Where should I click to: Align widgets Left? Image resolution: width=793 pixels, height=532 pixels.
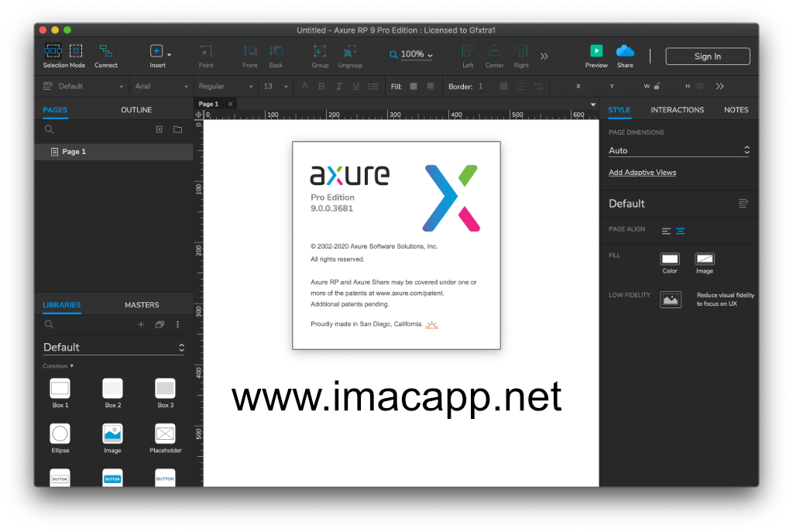point(468,50)
